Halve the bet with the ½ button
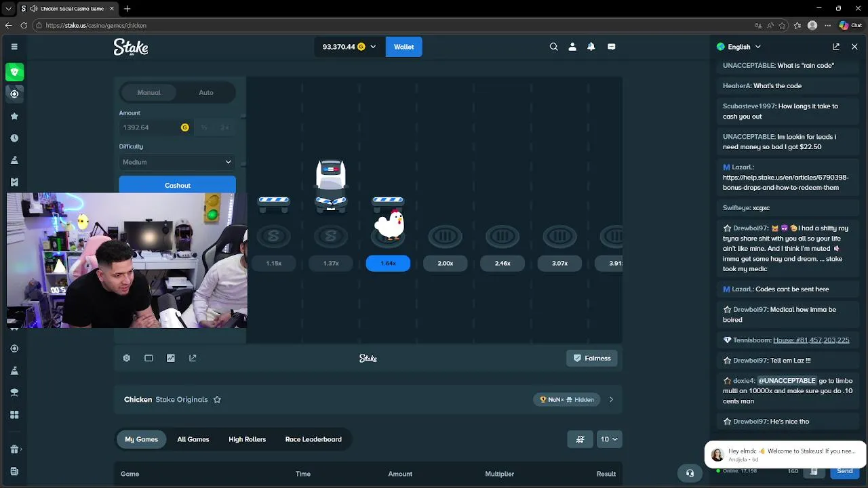 click(x=204, y=127)
